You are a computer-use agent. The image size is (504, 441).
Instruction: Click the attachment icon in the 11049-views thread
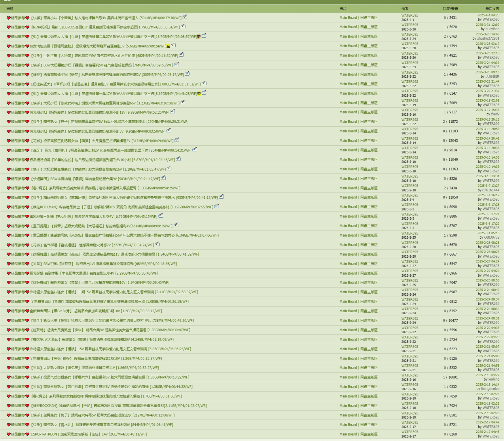[178, 159]
